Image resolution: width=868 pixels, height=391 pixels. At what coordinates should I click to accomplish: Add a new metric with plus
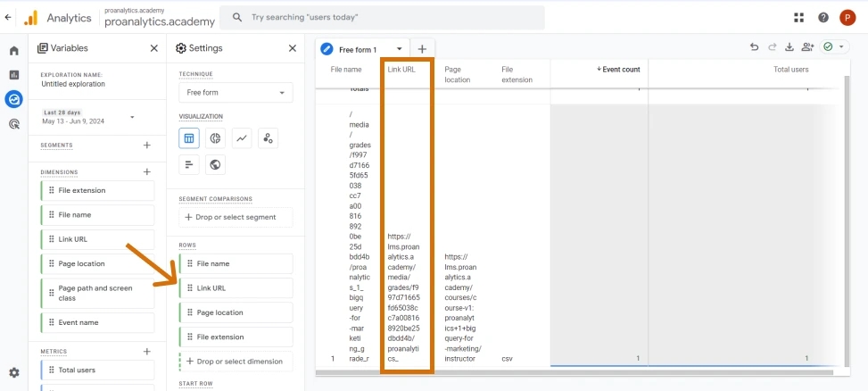tap(146, 351)
